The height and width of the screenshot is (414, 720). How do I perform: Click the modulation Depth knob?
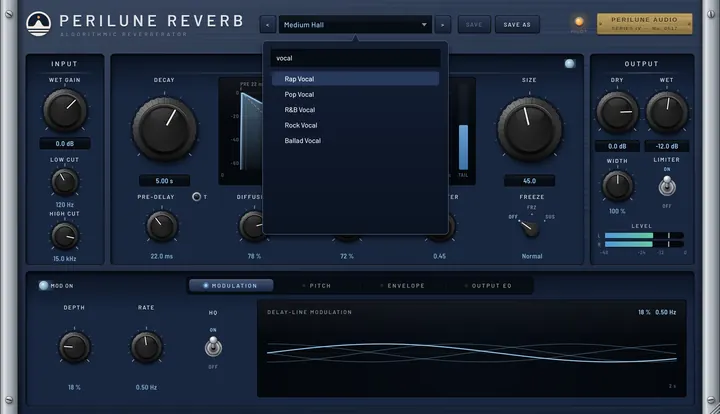[x=74, y=347]
